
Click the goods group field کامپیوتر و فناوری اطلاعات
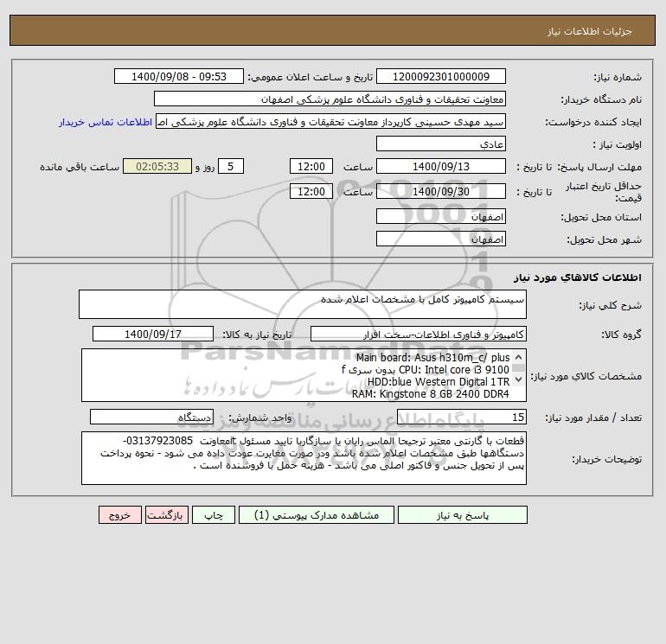pyautogui.click(x=419, y=334)
